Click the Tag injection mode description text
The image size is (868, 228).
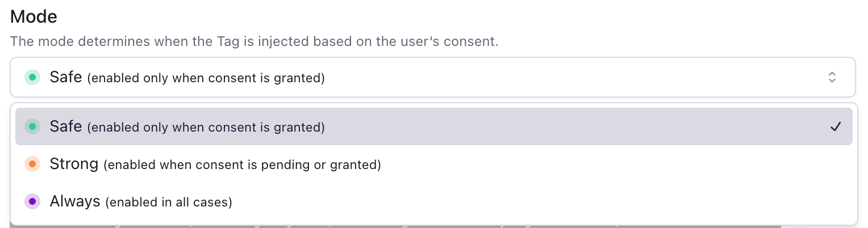(x=254, y=43)
